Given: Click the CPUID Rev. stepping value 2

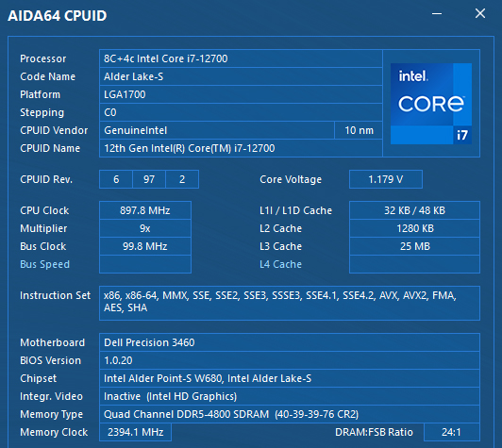Looking at the screenshot, I should tap(182, 179).
